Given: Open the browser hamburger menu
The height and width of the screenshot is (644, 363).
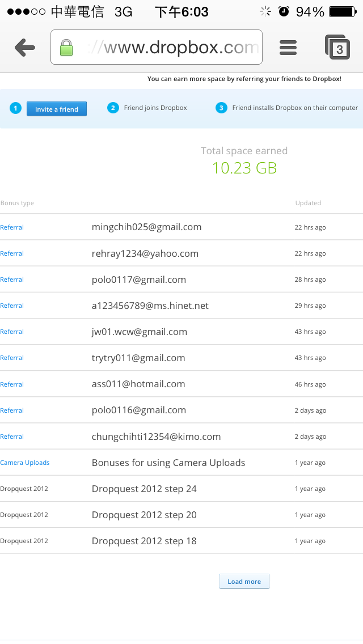Looking at the screenshot, I should 288,48.
